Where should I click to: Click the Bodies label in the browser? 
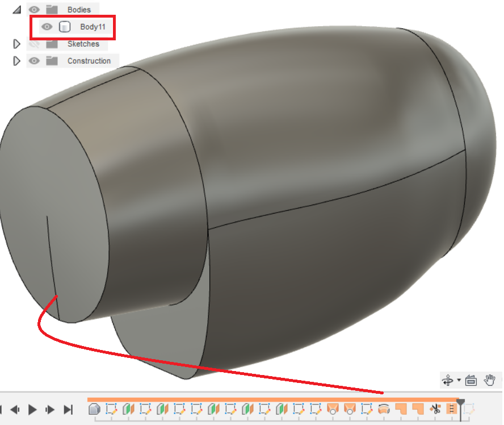click(x=79, y=10)
